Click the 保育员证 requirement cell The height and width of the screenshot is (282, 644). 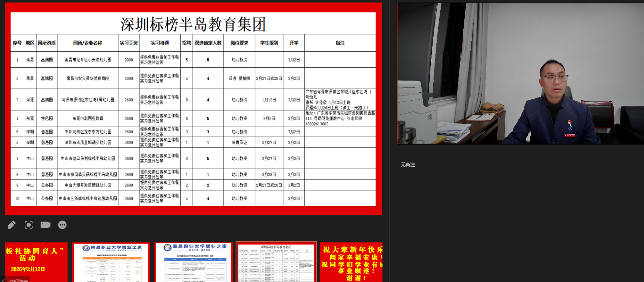click(x=239, y=142)
